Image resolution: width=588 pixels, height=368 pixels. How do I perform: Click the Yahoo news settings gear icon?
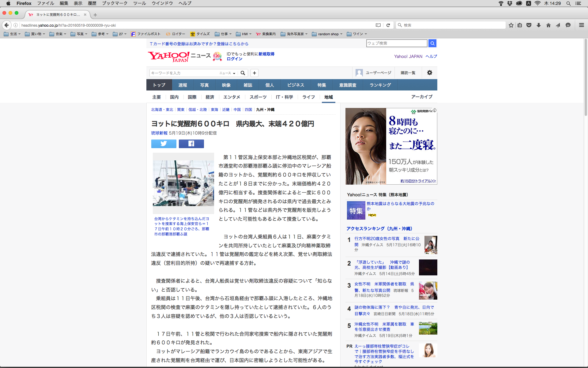tap(429, 73)
